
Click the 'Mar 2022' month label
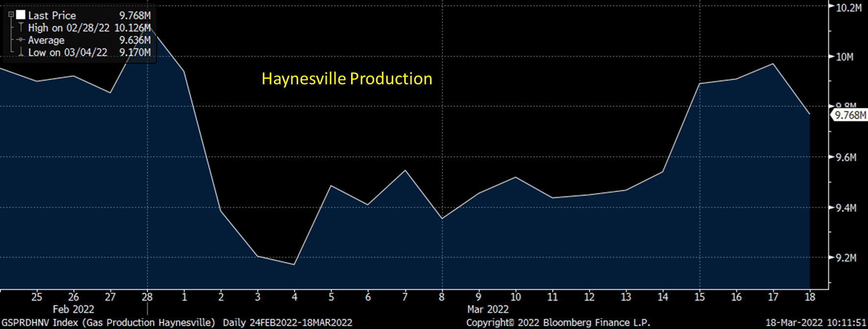488,309
